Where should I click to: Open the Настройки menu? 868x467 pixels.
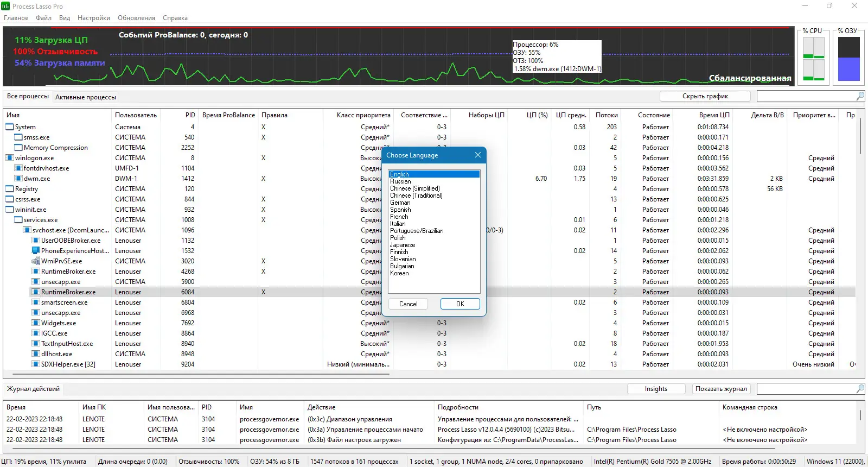94,18
